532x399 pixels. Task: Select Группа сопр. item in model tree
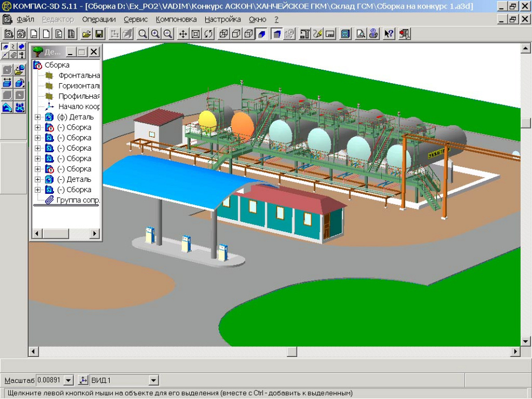point(78,200)
